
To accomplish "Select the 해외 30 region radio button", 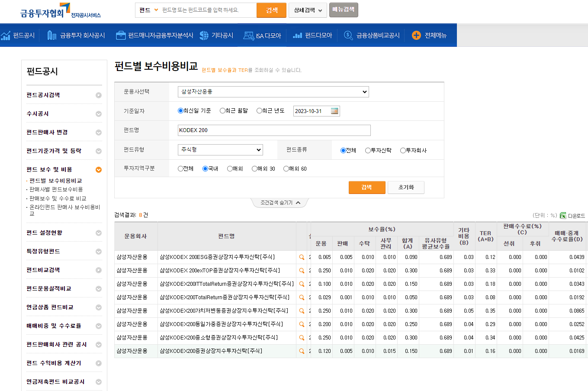I will (x=254, y=168).
